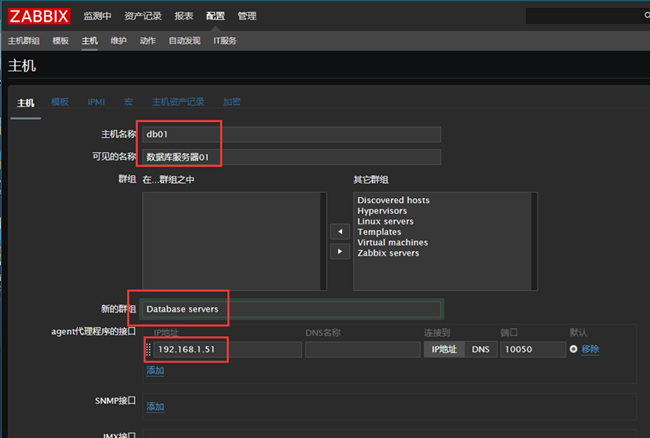The width and height of the screenshot is (650, 438).
Task: Go to the 自动发现 submenu item
Action: pos(184,41)
